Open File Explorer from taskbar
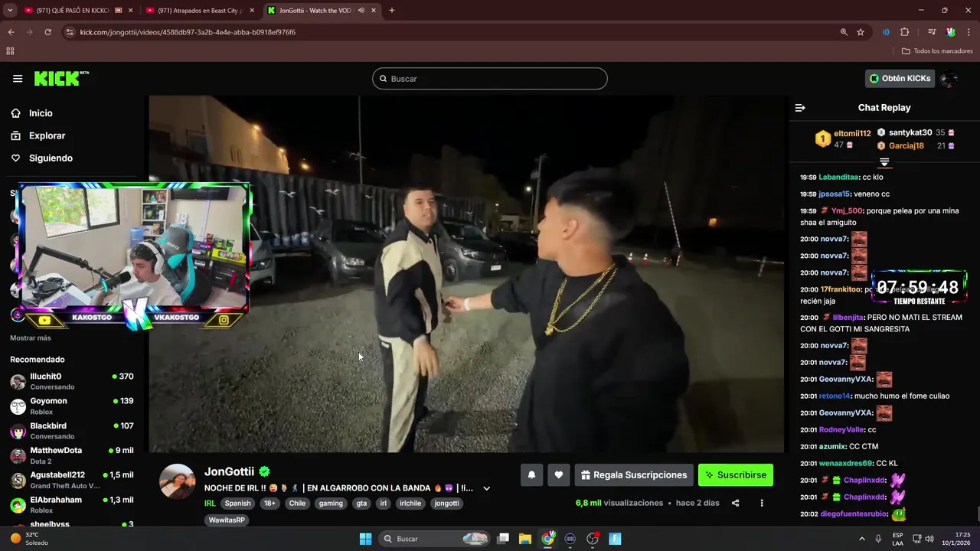Image resolution: width=980 pixels, height=551 pixels. [x=525, y=539]
